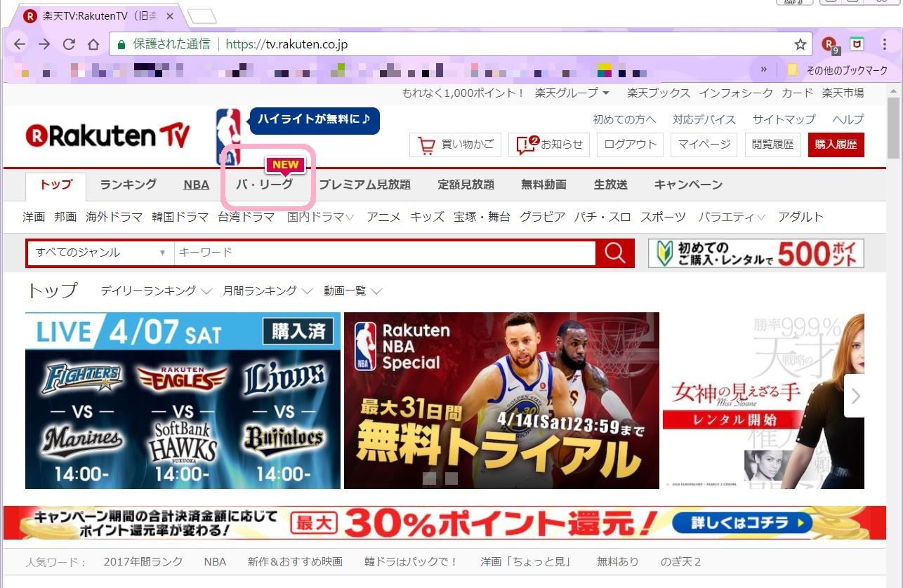Expand 国内ドラマ category menu
This screenshot has height=588, width=903.
[321, 217]
